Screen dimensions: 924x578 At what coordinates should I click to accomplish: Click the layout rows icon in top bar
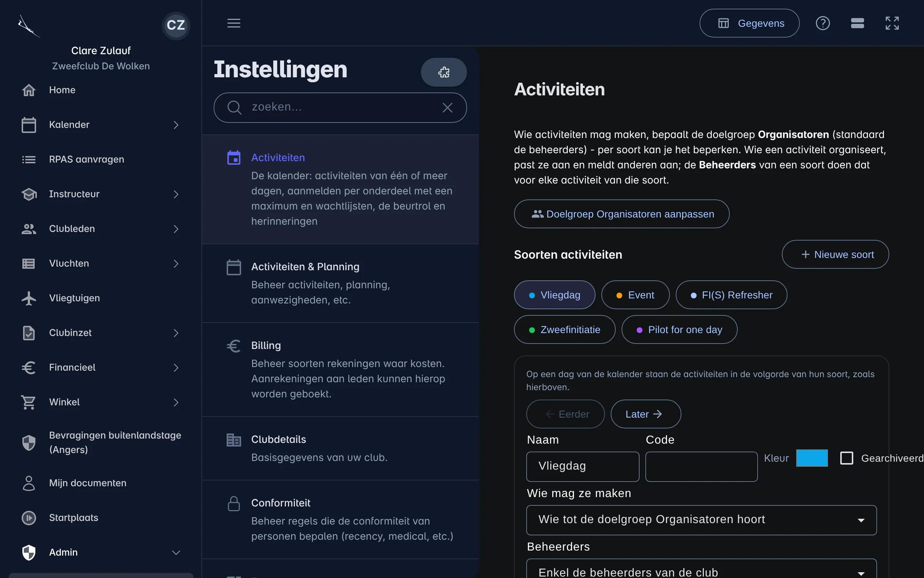[x=858, y=23]
